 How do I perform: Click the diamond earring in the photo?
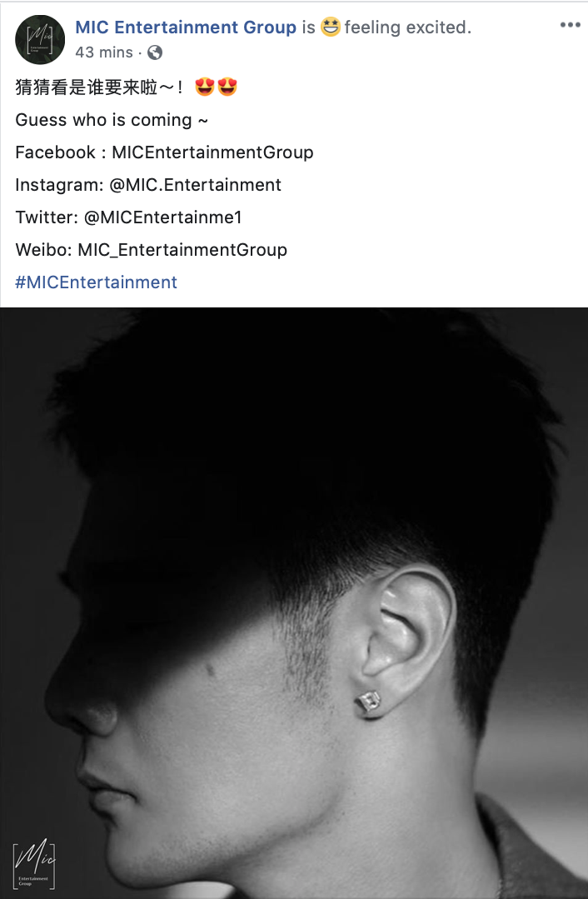click(367, 702)
